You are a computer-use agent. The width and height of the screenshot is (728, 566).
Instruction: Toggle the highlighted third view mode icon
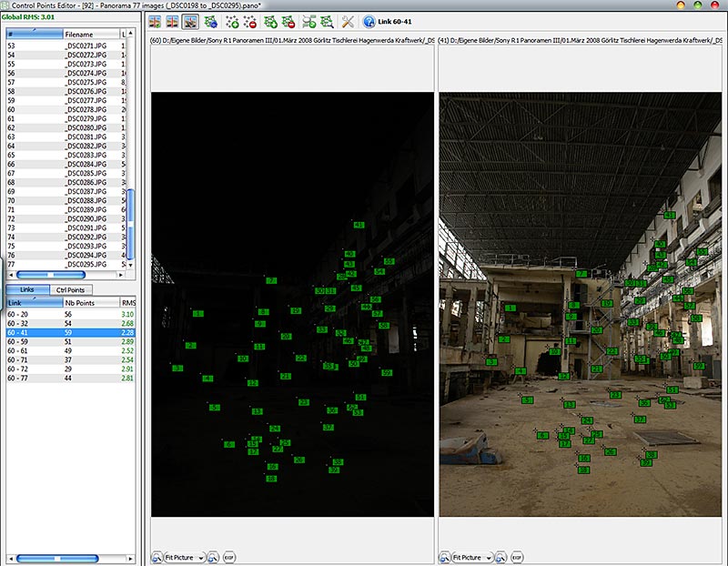point(191,21)
